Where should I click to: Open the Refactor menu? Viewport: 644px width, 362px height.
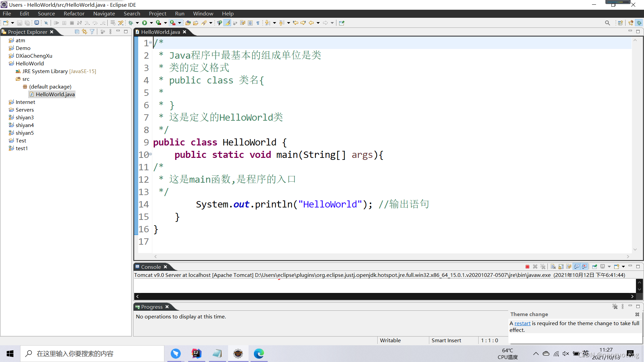(74, 13)
